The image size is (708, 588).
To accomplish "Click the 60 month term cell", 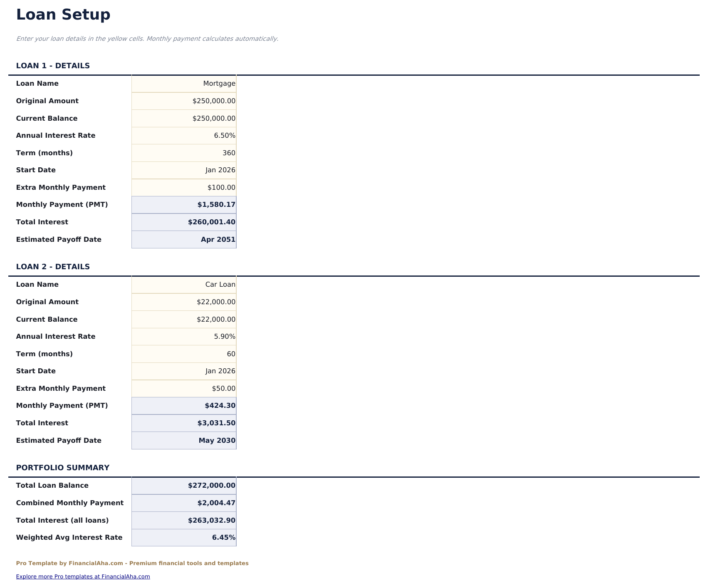I will (184, 354).
